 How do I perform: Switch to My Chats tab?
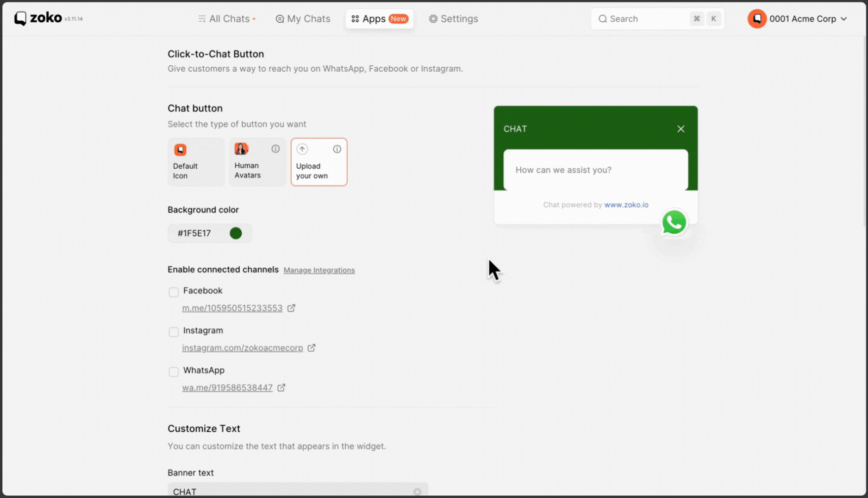click(x=303, y=19)
